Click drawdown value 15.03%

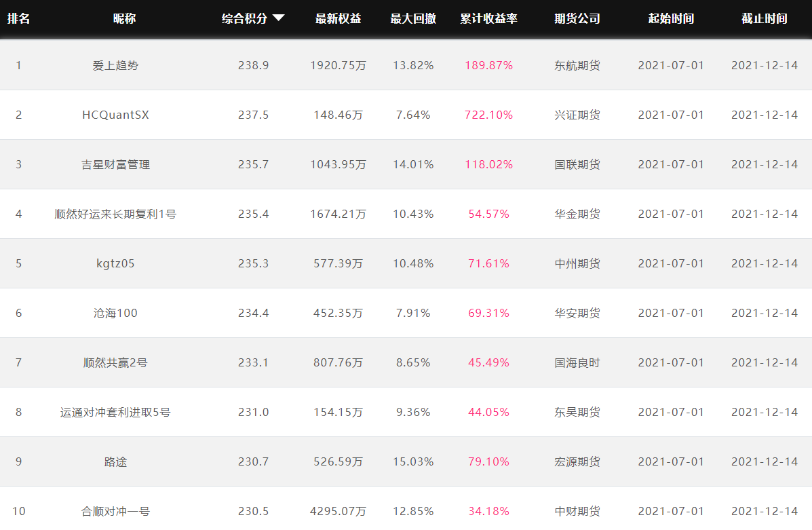pyautogui.click(x=413, y=461)
